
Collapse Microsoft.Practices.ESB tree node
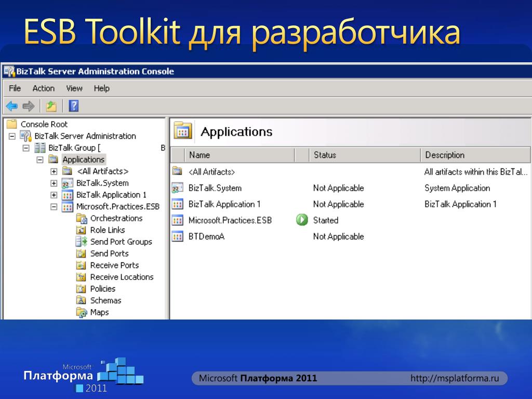pyautogui.click(x=54, y=207)
